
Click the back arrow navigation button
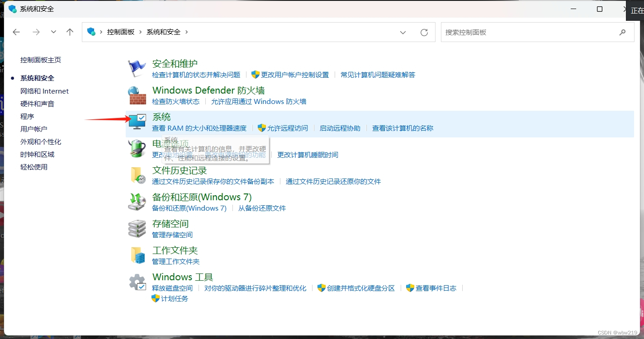click(16, 32)
